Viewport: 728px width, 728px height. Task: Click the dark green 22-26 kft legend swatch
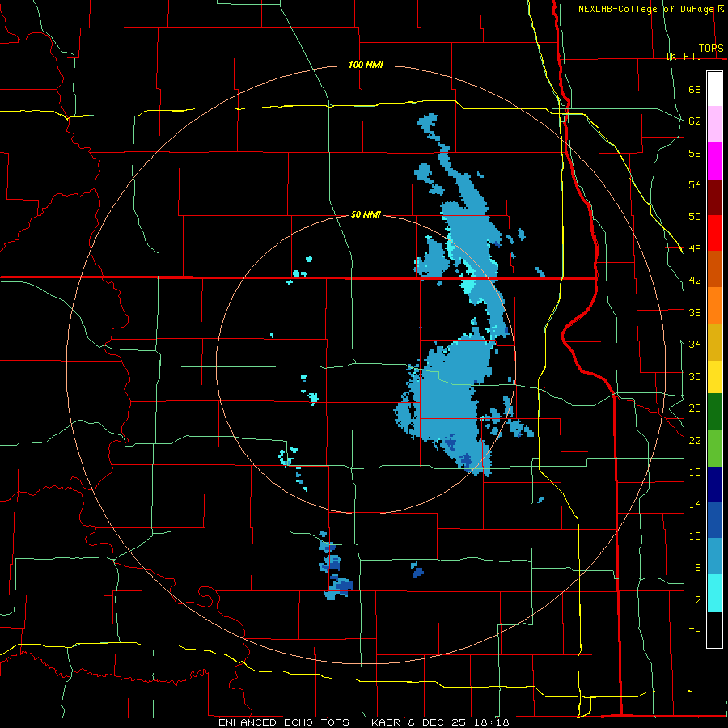click(714, 412)
